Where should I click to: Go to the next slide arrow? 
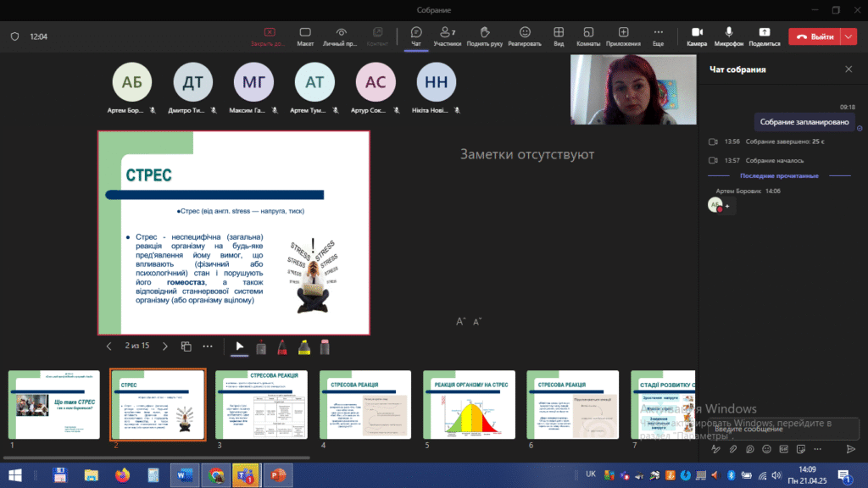click(x=165, y=347)
